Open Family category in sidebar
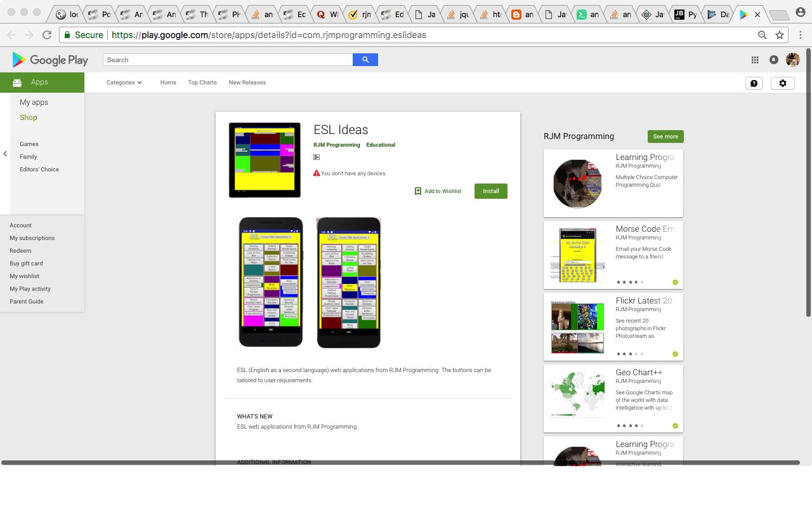Image resolution: width=812 pixels, height=508 pixels. point(29,157)
